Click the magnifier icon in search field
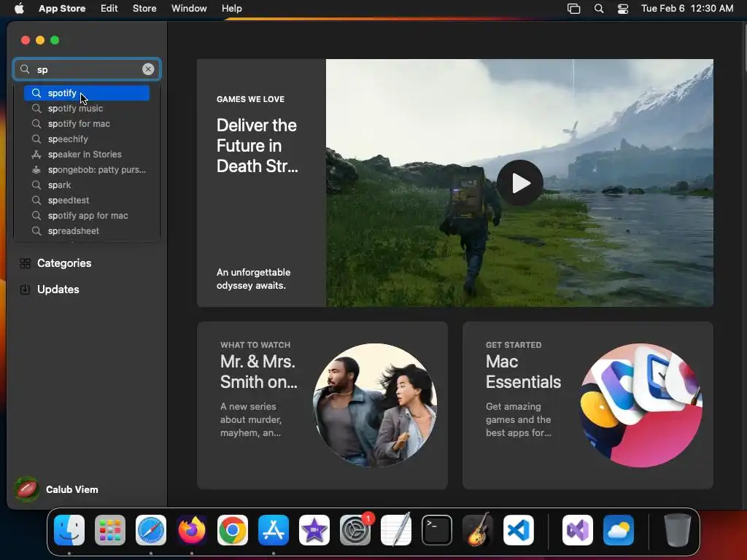 tap(25, 69)
